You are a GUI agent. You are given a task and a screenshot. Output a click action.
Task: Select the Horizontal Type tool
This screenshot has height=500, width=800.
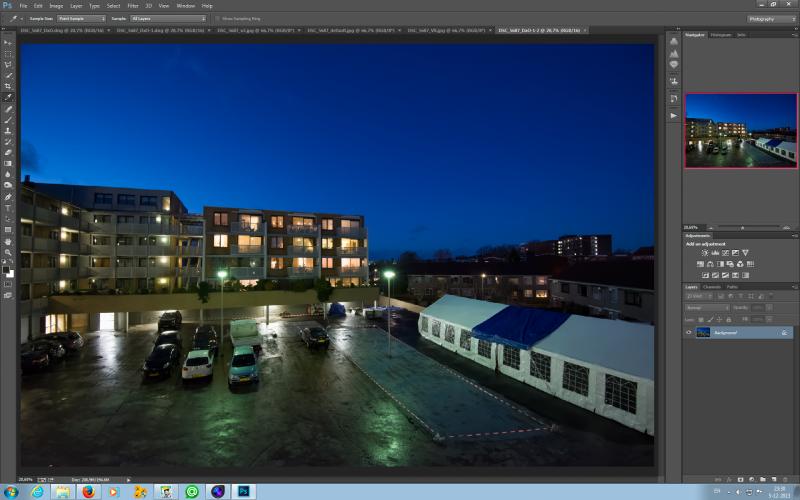pos(8,208)
